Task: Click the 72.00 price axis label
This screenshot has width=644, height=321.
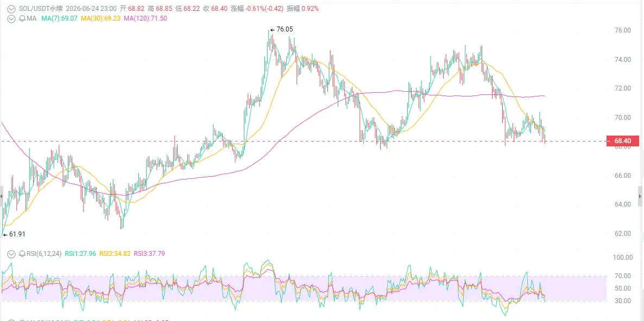Action: 623,88
